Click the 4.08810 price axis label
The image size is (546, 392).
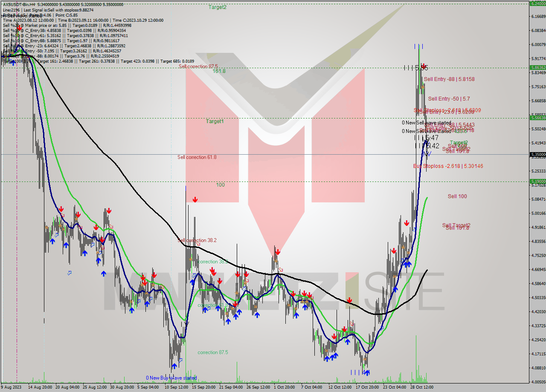click(x=538, y=368)
